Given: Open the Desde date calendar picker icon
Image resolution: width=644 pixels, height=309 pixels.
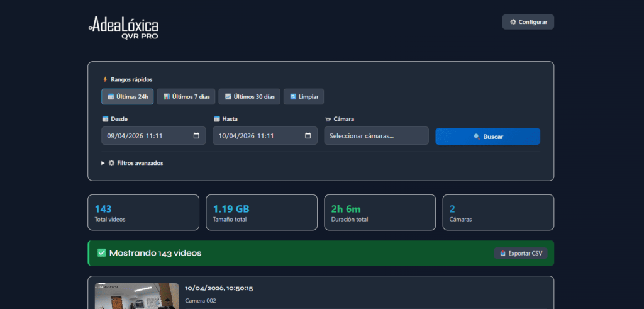Looking at the screenshot, I should pyautogui.click(x=196, y=136).
